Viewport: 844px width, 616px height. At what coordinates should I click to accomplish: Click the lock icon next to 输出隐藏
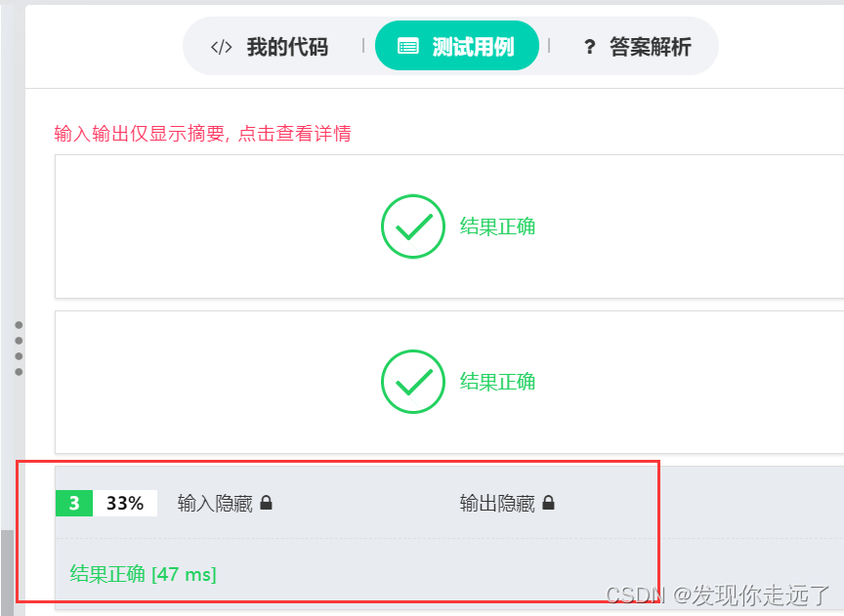(548, 502)
